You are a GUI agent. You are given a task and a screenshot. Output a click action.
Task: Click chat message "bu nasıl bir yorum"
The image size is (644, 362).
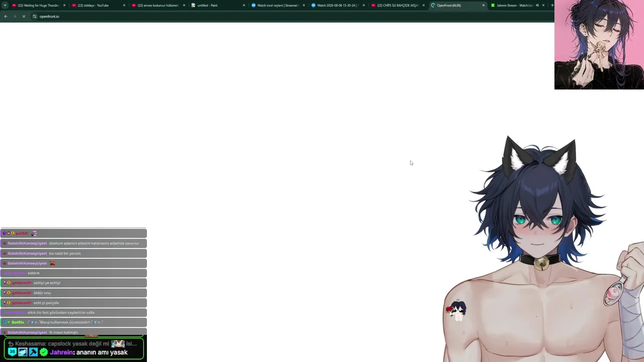65,253
